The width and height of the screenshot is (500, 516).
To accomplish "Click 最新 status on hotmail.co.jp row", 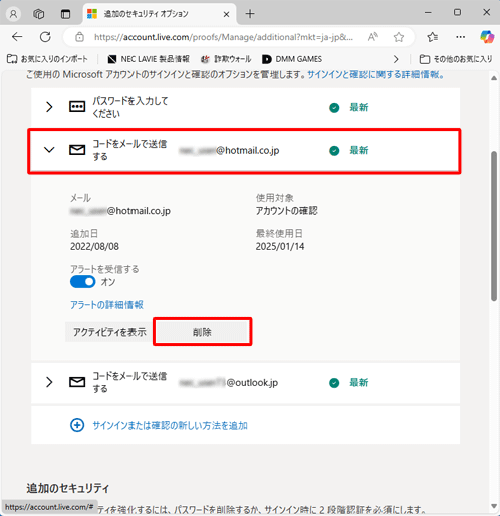I will (x=359, y=150).
